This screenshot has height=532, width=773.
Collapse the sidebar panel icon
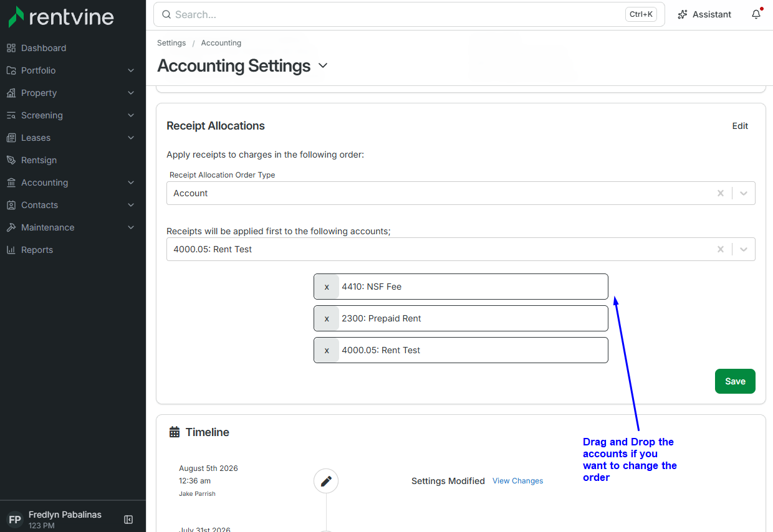pyautogui.click(x=128, y=520)
